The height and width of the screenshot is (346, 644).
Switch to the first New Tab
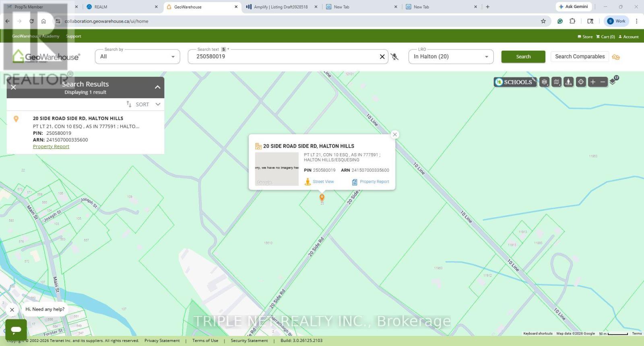[361, 7]
